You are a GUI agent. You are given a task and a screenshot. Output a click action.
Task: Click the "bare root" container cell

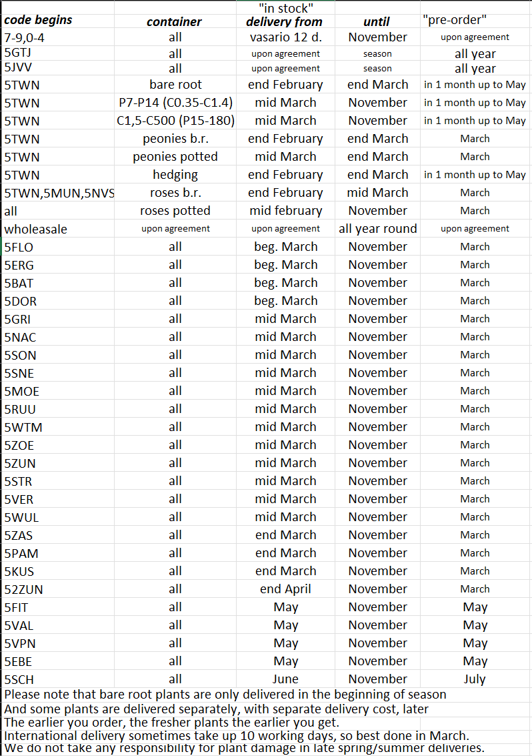175,85
